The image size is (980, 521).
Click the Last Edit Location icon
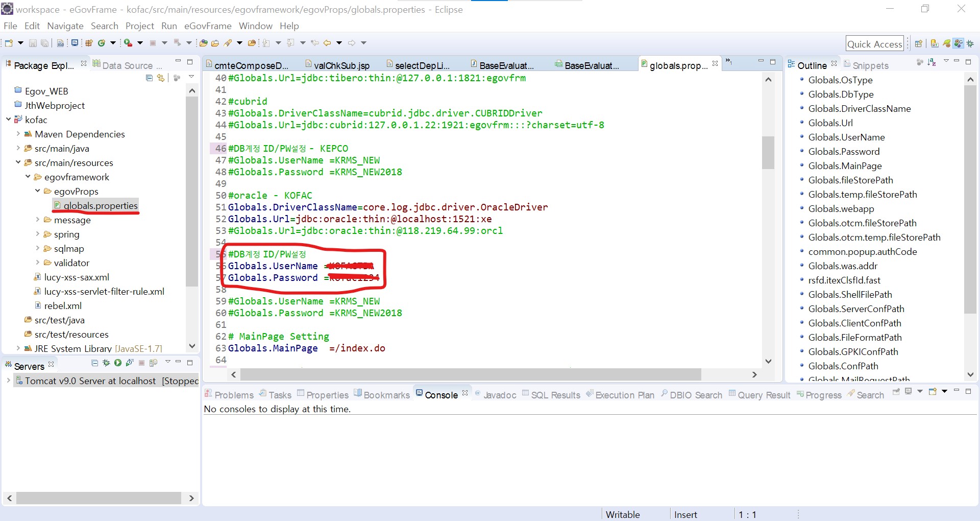(315, 43)
